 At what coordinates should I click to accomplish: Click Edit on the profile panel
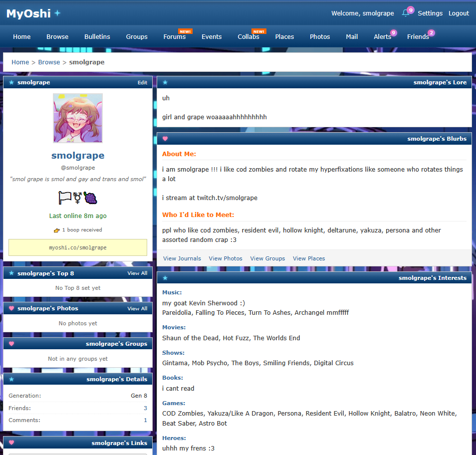(x=142, y=83)
